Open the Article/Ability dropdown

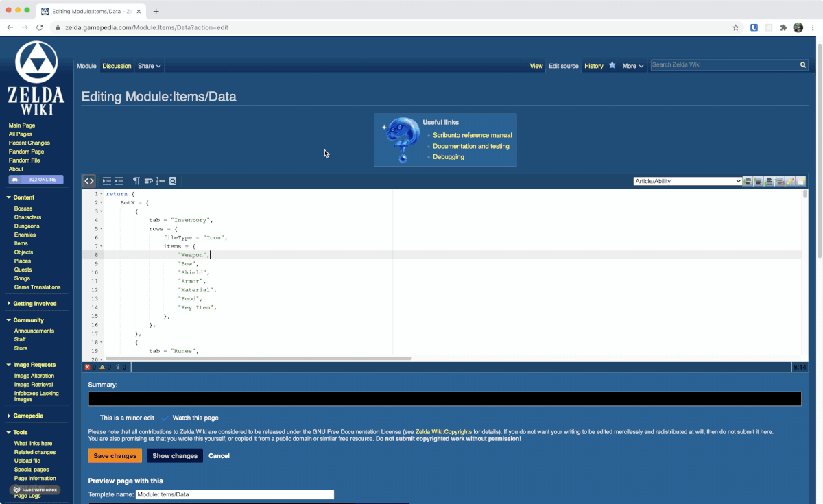coord(687,181)
